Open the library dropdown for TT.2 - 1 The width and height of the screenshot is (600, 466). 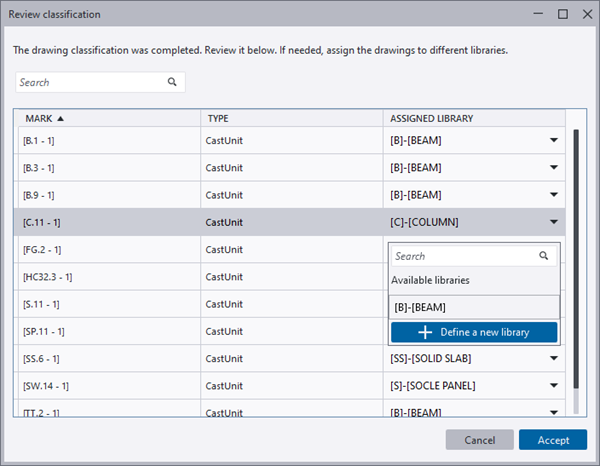554,412
